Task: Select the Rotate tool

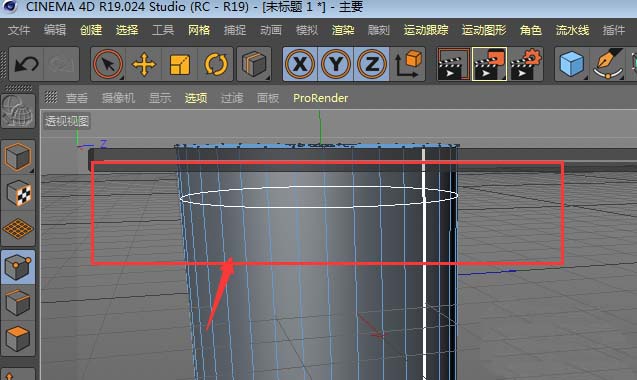Action: (216, 64)
